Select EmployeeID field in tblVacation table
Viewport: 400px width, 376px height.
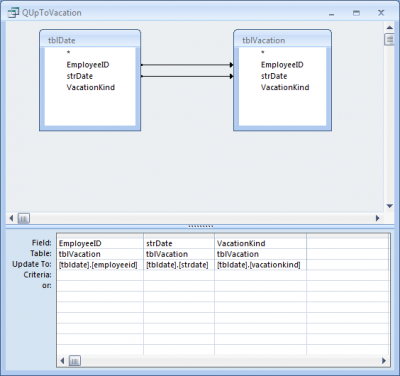[282, 65]
